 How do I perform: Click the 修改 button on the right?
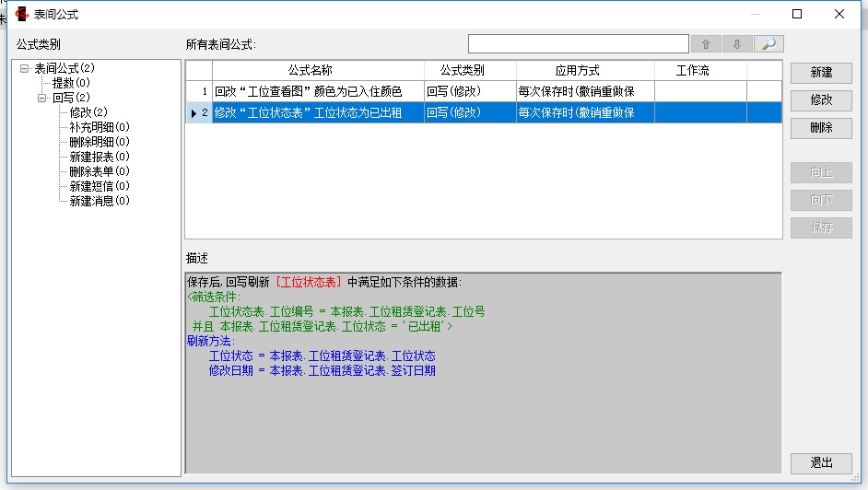tap(821, 99)
